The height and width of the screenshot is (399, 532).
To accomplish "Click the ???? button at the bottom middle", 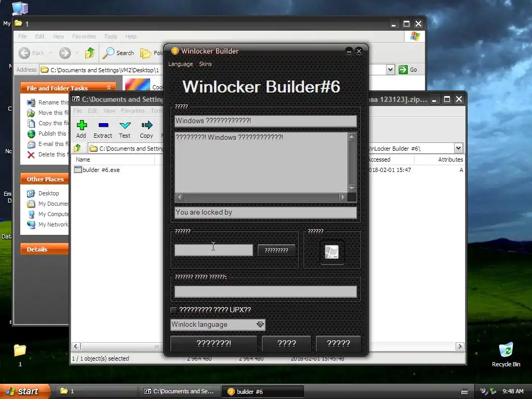I will (286, 343).
